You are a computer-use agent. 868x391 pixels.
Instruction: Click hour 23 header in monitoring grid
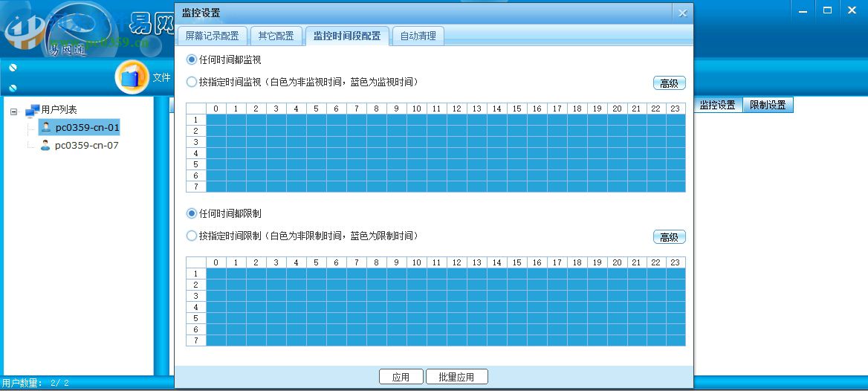tap(676, 109)
